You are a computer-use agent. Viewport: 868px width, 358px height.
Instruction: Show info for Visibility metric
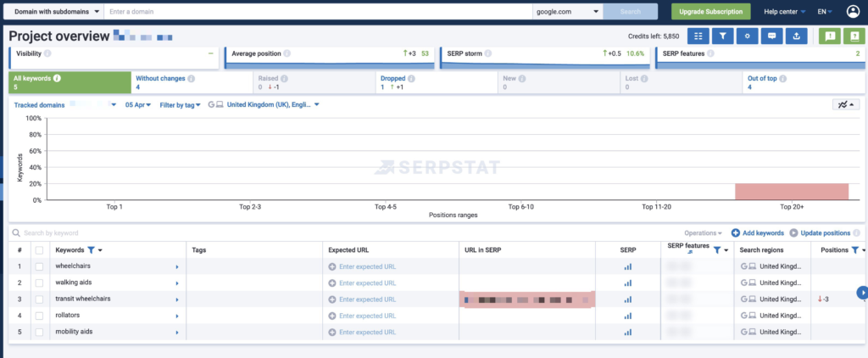click(47, 53)
